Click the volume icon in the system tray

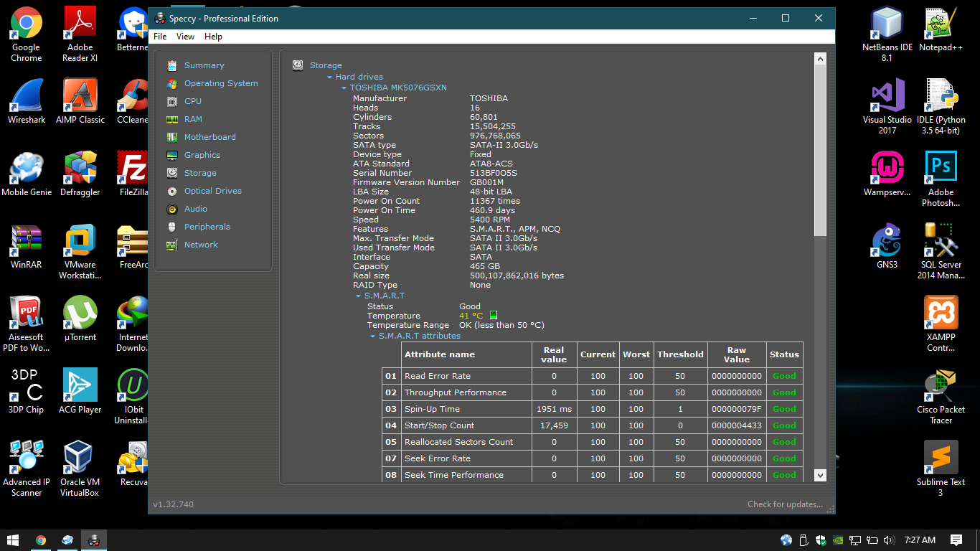889,540
